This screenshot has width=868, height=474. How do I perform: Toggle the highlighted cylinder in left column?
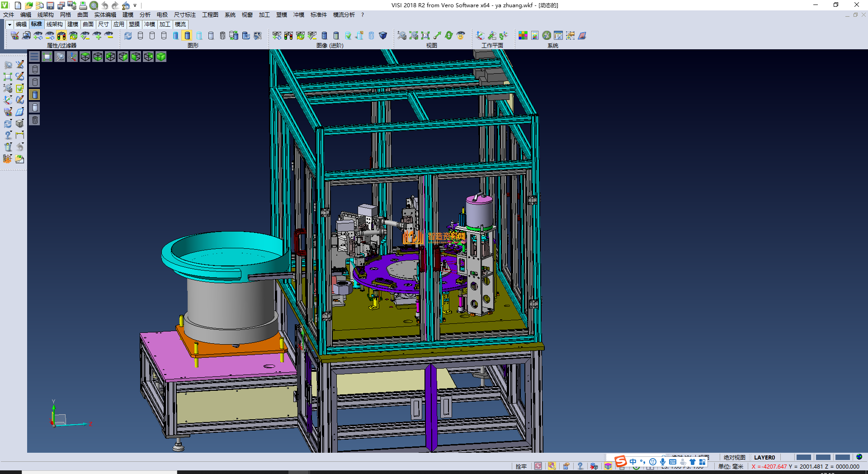[35, 95]
